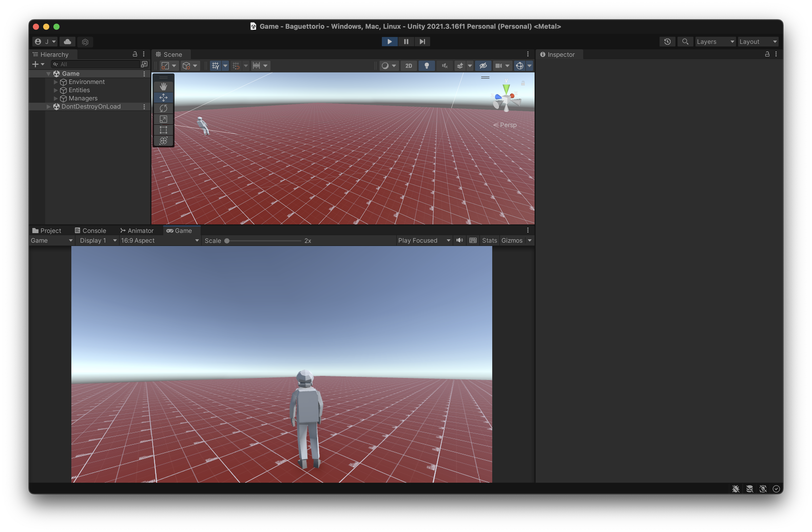This screenshot has width=812, height=532.
Task: Mute audio in the Game view
Action: [x=460, y=240]
